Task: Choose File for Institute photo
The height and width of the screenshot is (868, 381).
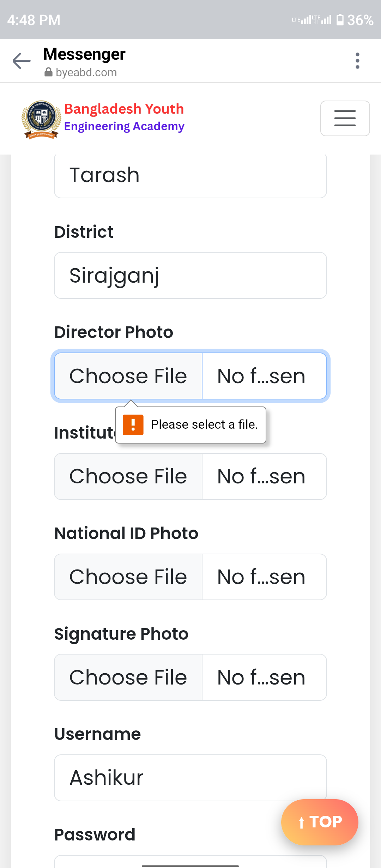Action: (128, 476)
